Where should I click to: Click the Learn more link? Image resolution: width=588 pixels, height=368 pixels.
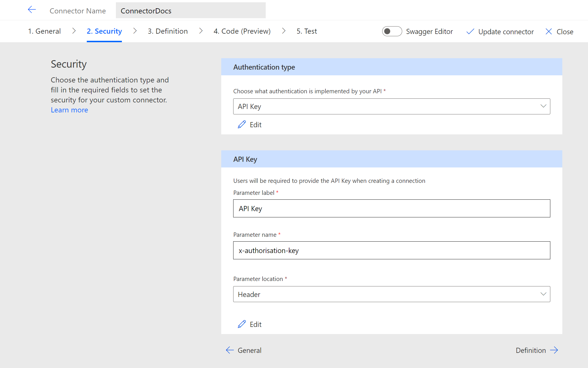[69, 110]
